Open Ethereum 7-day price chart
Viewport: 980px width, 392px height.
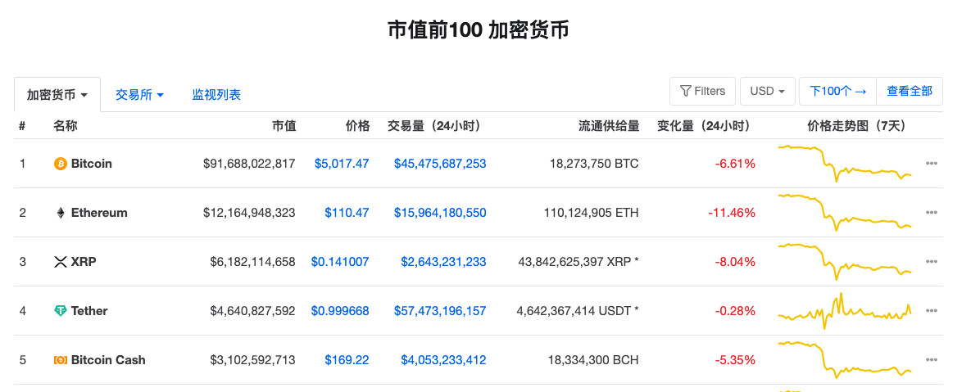pyautogui.click(x=845, y=212)
